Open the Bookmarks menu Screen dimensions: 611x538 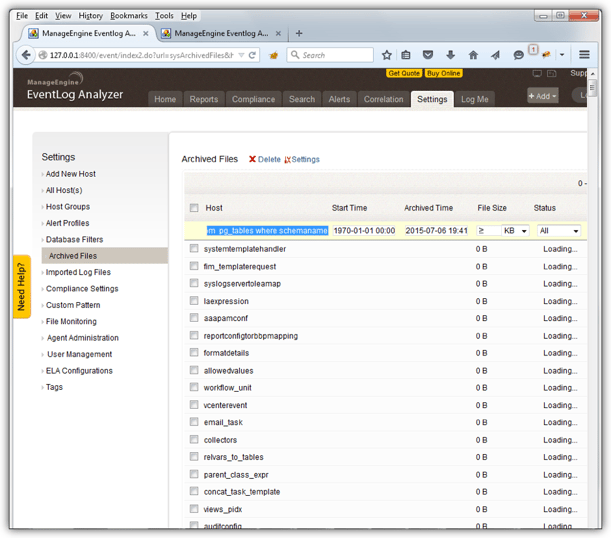point(128,16)
